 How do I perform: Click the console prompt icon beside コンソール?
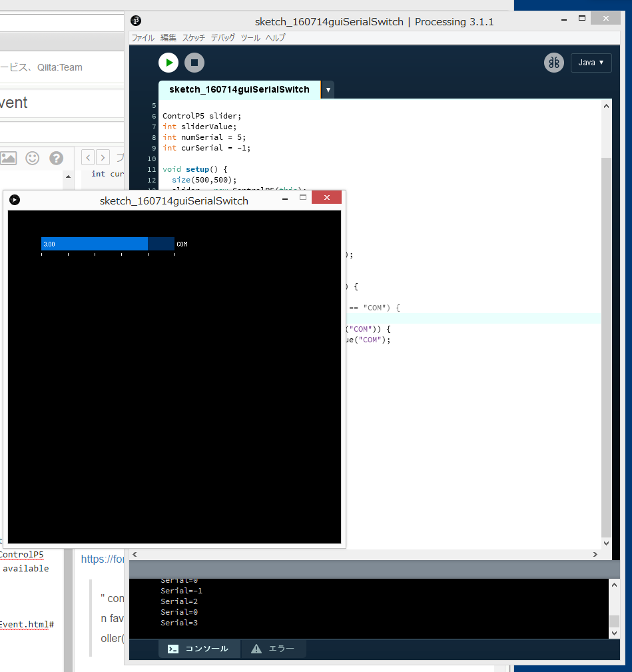(x=174, y=648)
